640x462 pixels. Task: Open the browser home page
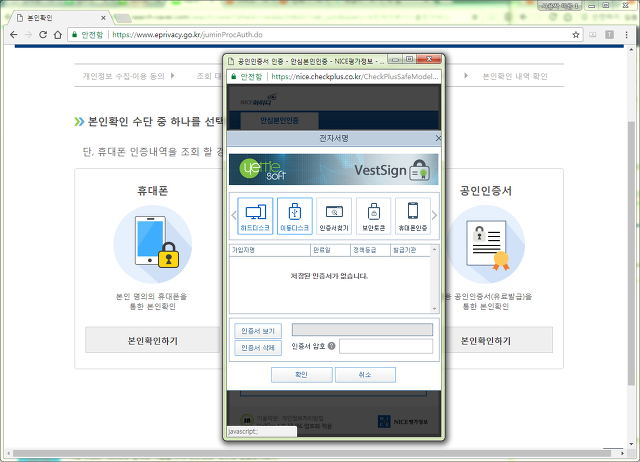58,35
